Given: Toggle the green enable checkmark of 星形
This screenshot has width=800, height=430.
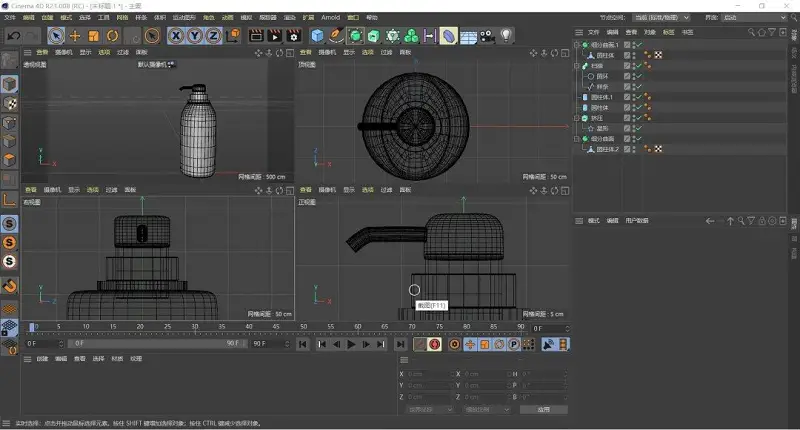Looking at the screenshot, I should pyautogui.click(x=638, y=128).
